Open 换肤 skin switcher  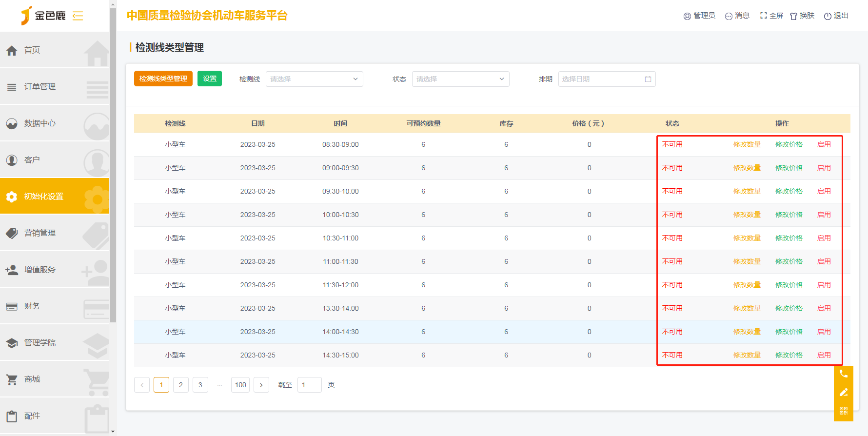tap(802, 16)
